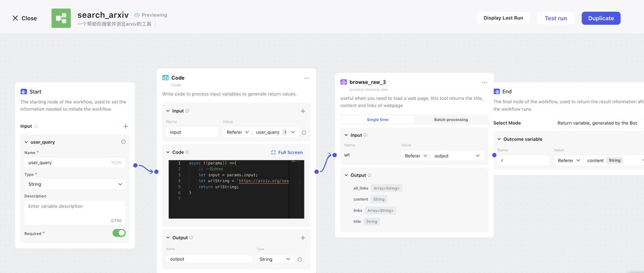The width and height of the screenshot is (644, 273).
Task: Open the Select Mode return variable dropdown
Action: (598, 123)
